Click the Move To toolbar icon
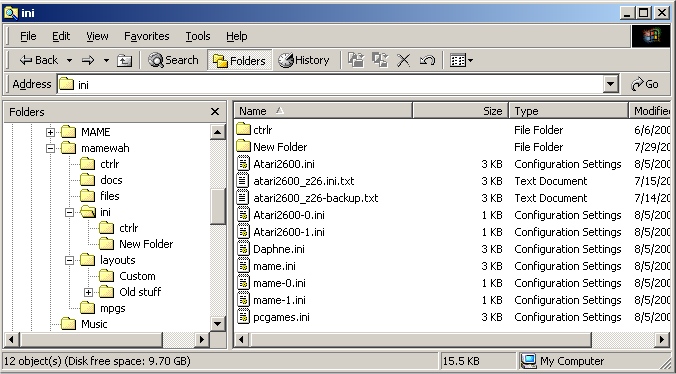This screenshot has height=374, width=676. click(x=356, y=60)
